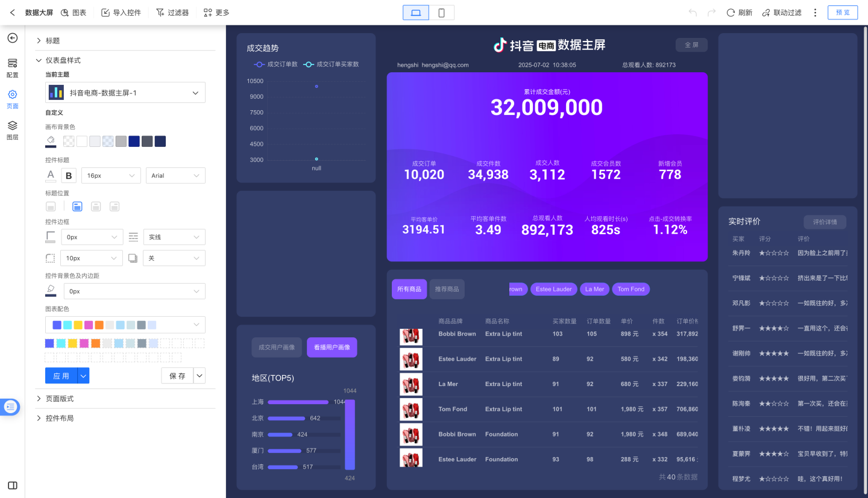Click the 刷新 refresh icon

[x=731, y=13]
